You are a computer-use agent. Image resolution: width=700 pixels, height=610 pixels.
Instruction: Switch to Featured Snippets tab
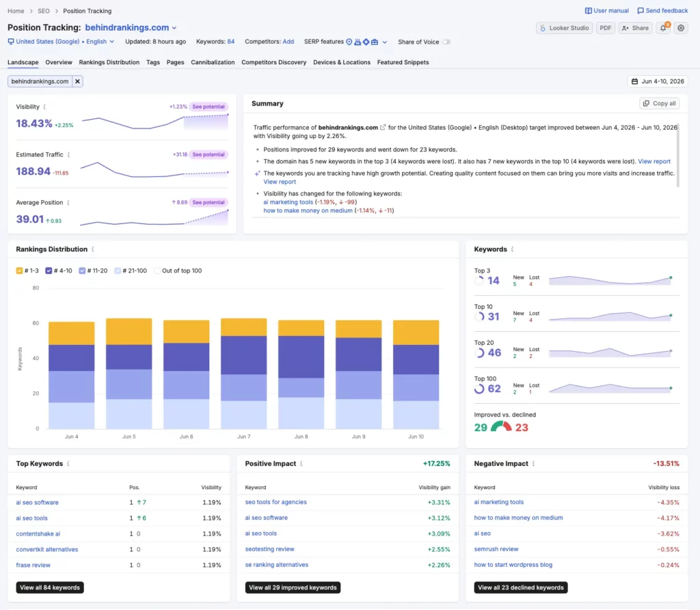403,62
